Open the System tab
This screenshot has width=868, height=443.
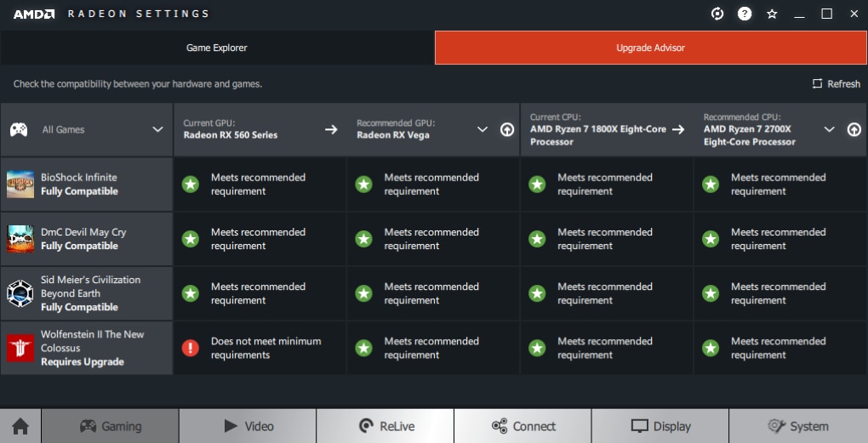[x=798, y=426]
